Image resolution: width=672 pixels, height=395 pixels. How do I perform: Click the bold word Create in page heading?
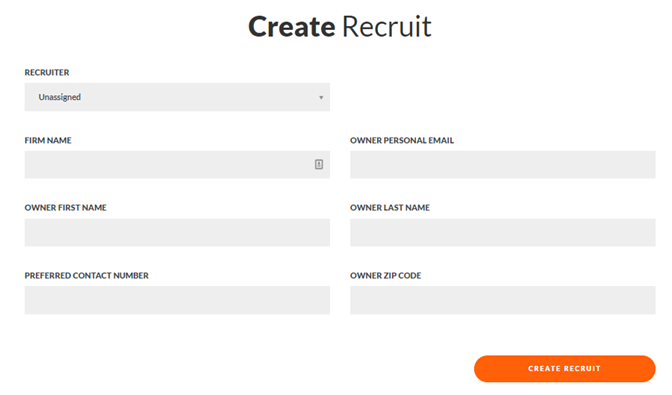click(x=291, y=27)
